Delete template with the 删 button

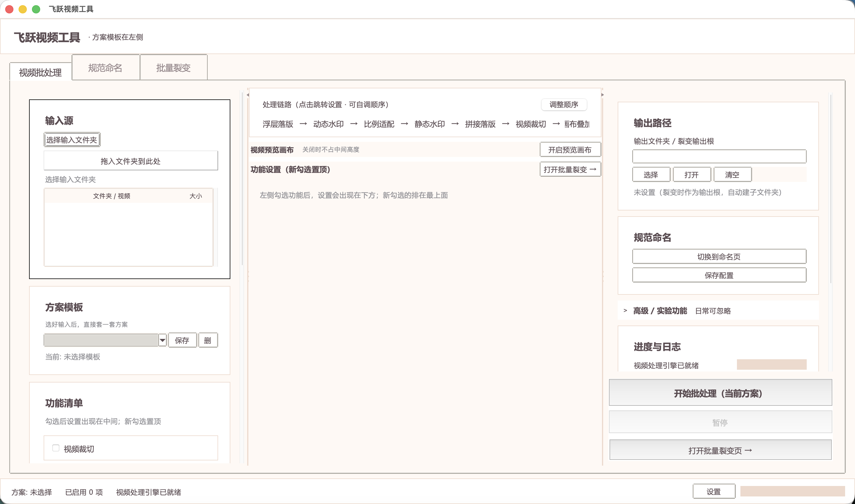coord(208,340)
